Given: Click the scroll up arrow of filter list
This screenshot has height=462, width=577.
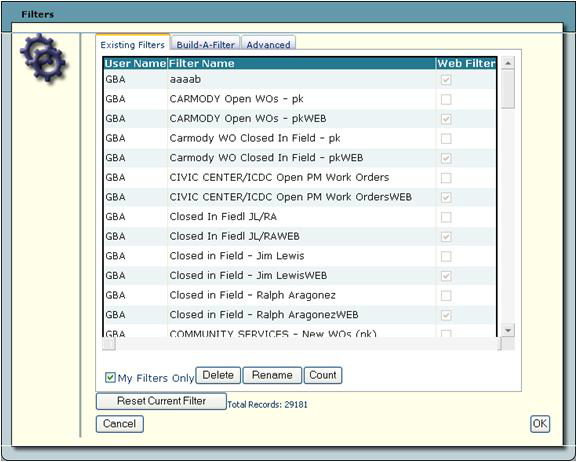Looking at the screenshot, I should 508,63.
